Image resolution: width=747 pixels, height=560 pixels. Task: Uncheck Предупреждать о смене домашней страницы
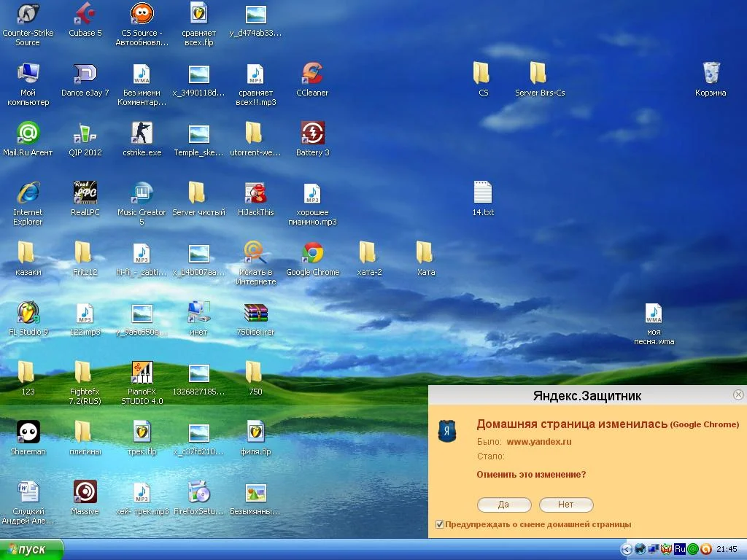pos(440,524)
